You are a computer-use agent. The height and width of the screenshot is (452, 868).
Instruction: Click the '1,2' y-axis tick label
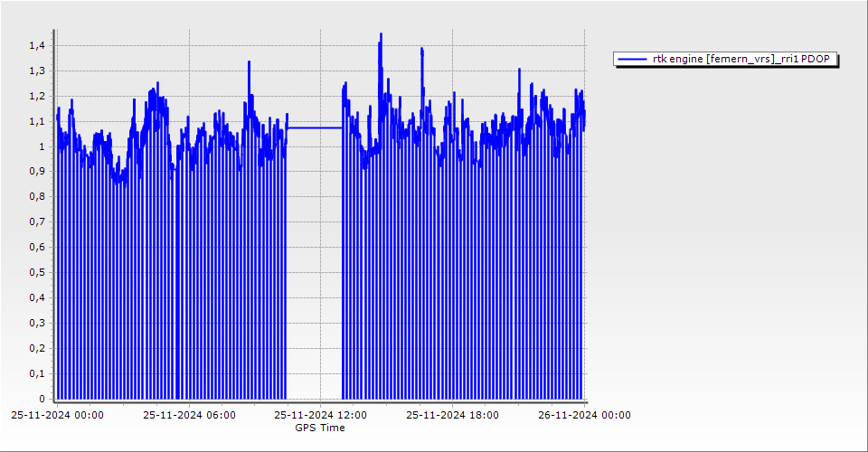coord(38,96)
